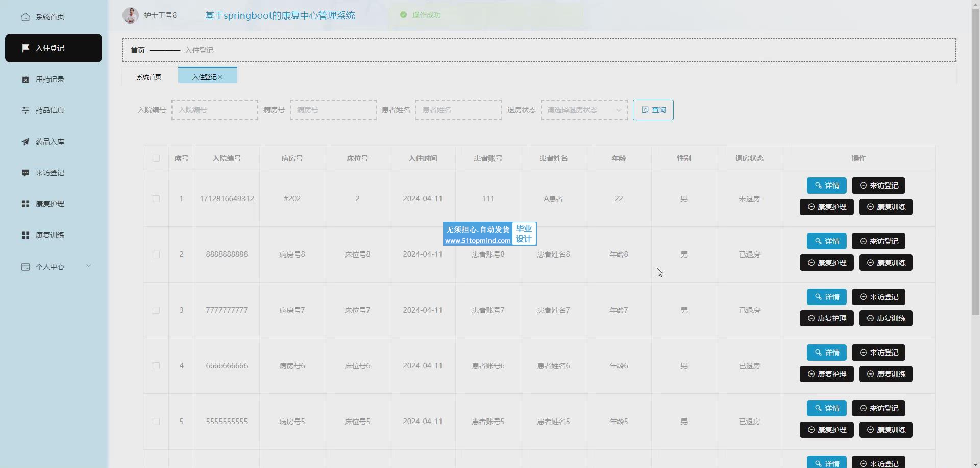Toggle the select-all checkbox in table header
980x468 pixels.
click(x=156, y=158)
